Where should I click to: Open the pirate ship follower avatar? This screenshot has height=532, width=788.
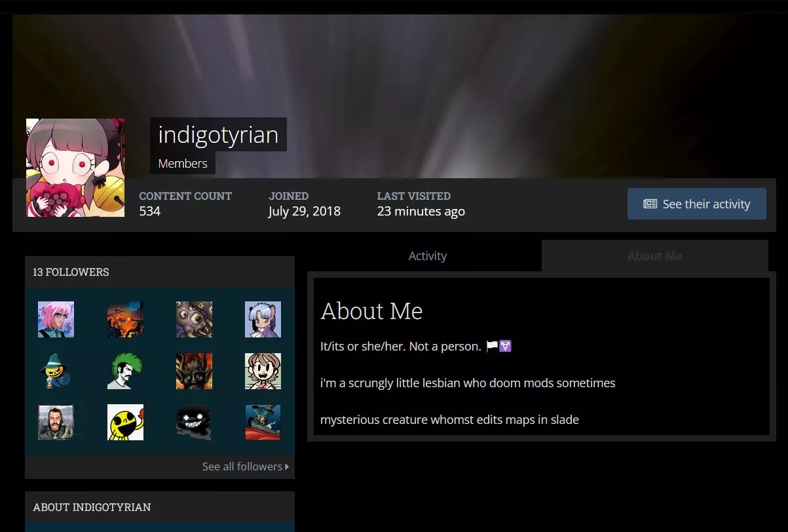point(263,422)
